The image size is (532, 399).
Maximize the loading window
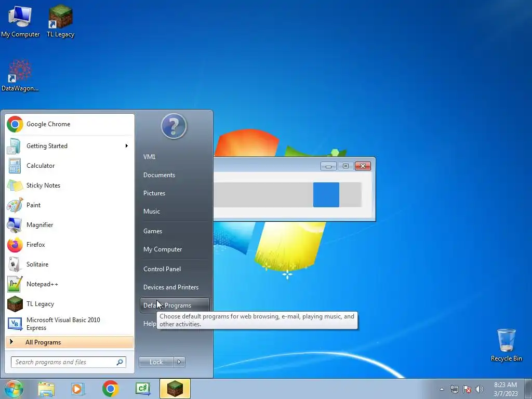(x=345, y=166)
